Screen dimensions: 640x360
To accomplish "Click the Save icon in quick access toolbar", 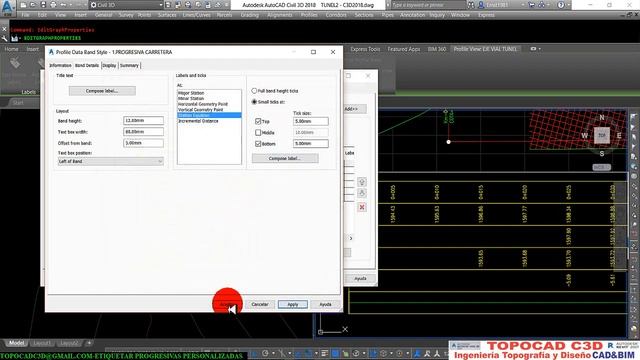I will (x=43, y=5).
